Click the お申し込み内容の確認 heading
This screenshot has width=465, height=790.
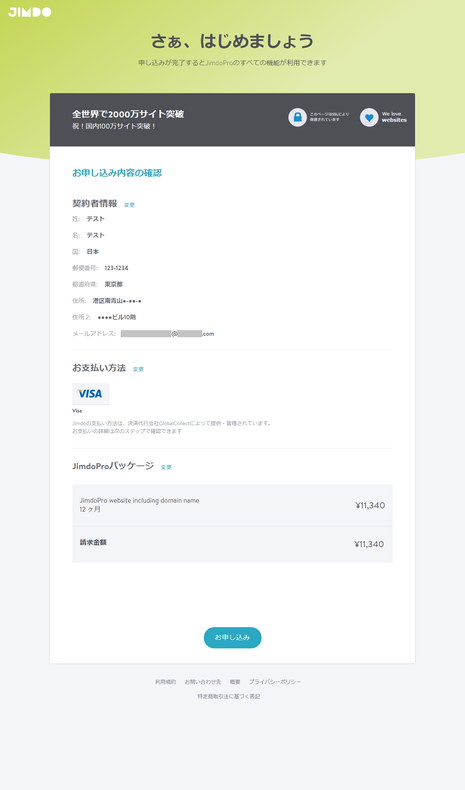point(117,173)
